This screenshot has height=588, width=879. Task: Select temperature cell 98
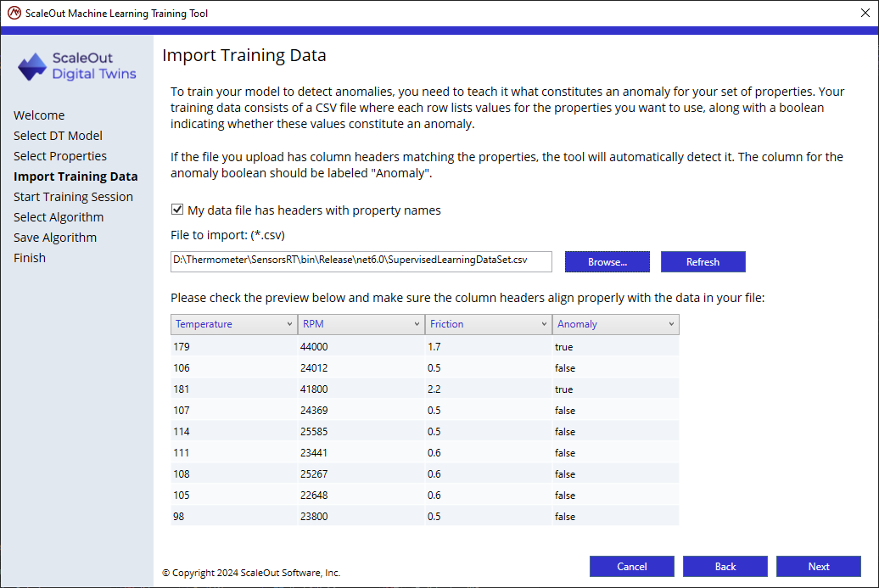(x=234, y=516)
